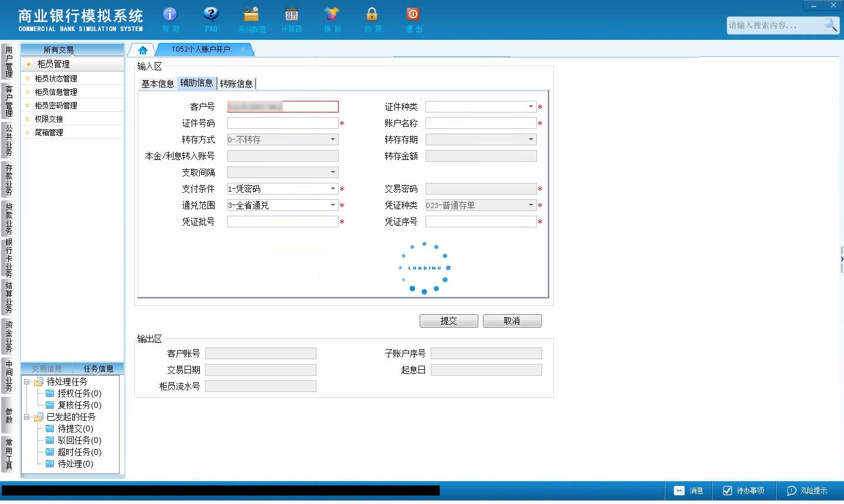Click the 待处理(0) folder icon
844x504 pixels.
coord(50,464)
